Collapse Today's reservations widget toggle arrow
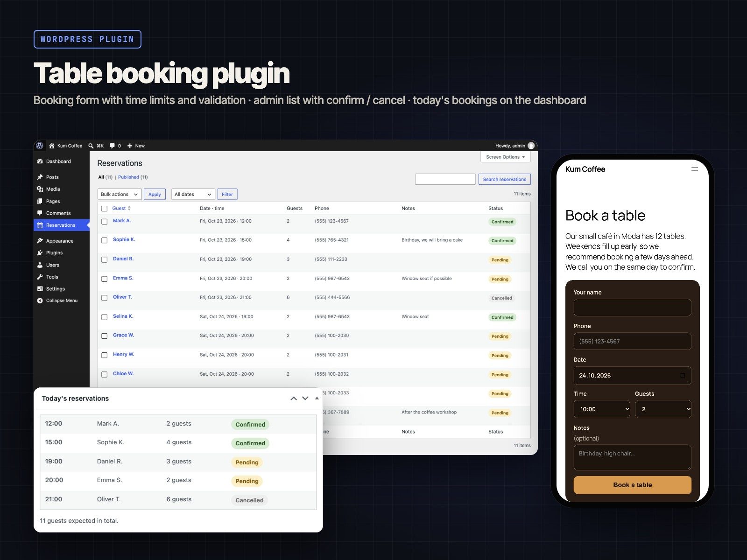 [317, 398]
